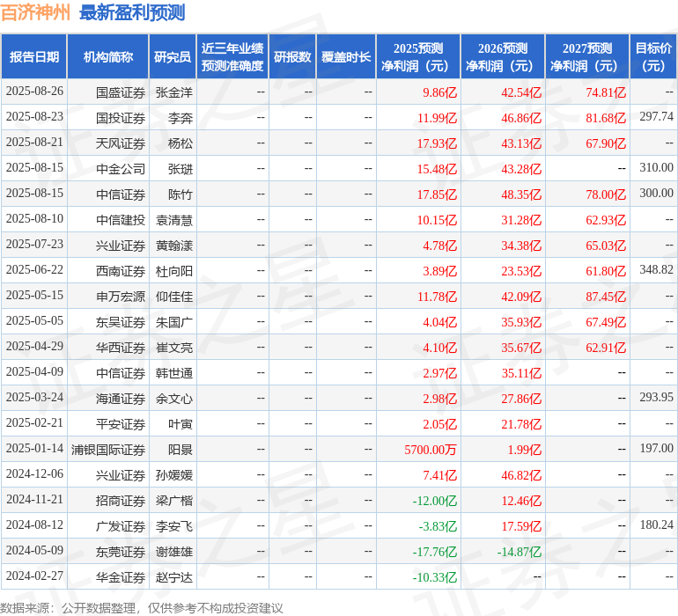
Task: Click the 35.67亿 forecast value
Action: (521, 347)
